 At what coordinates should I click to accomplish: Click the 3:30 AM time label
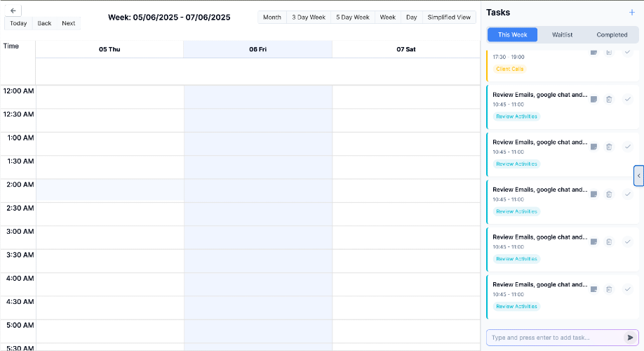(20, 255)
